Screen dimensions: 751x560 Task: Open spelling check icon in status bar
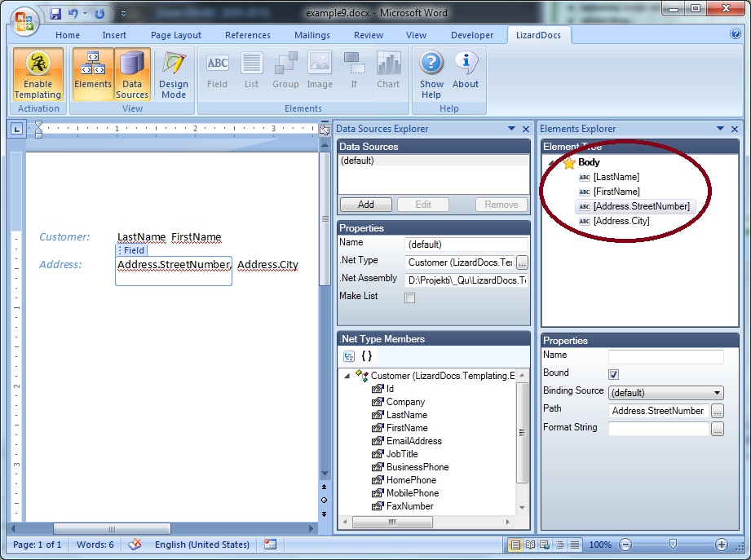point(135,545)
